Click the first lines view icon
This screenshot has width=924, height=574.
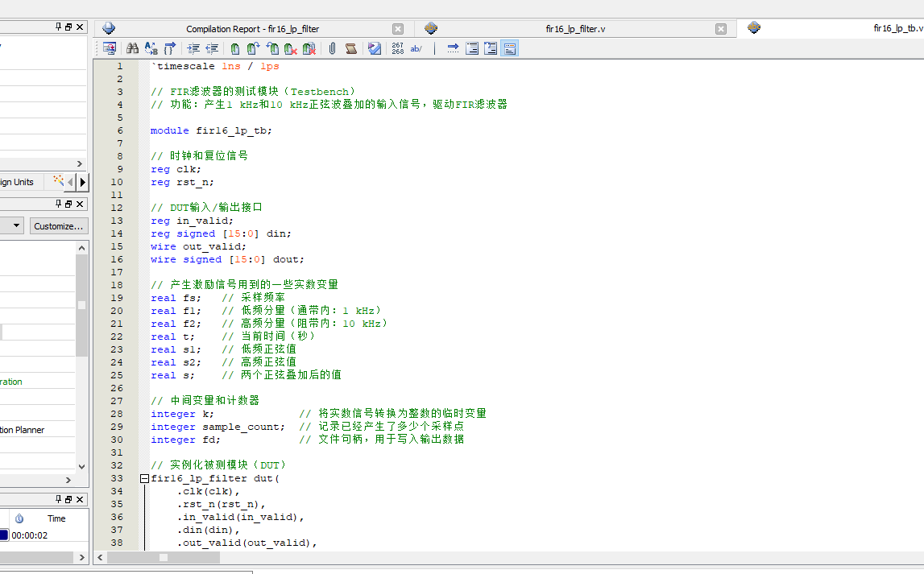tap(472, 48)
